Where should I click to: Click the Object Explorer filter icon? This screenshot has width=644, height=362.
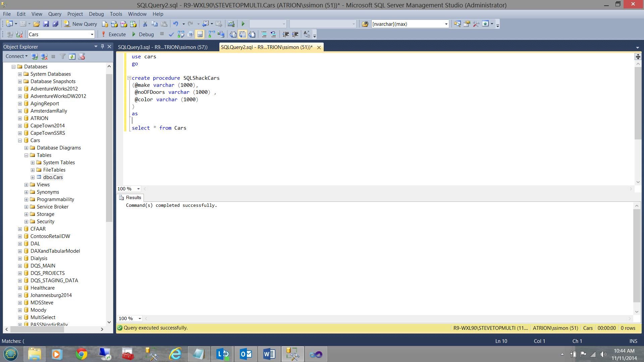tap(63, 57)
